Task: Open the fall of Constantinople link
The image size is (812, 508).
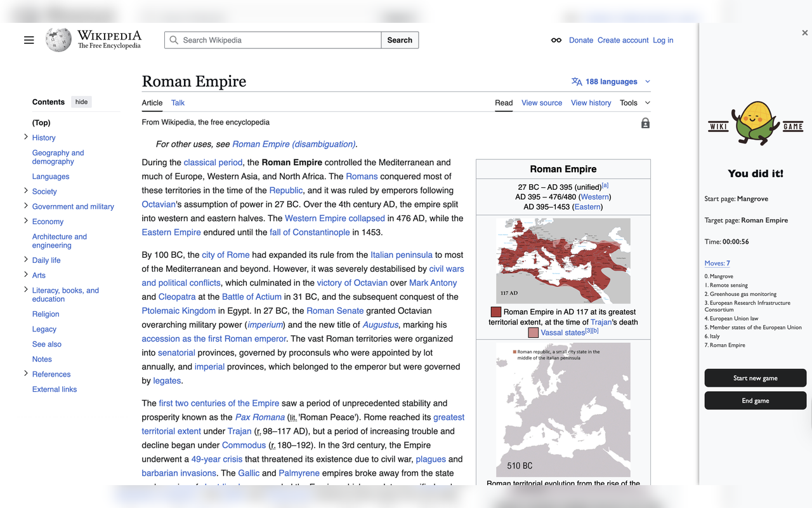Action: [310, 232]
